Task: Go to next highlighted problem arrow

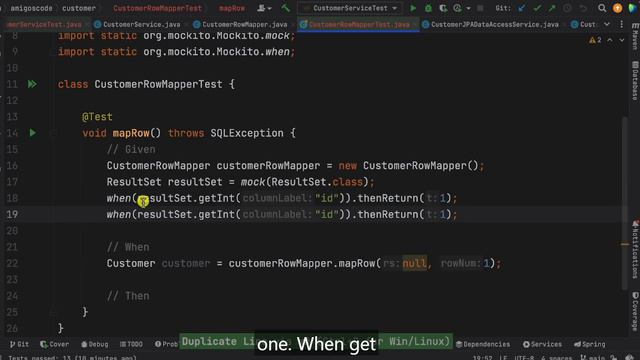Action: click(x=622, y=40)
